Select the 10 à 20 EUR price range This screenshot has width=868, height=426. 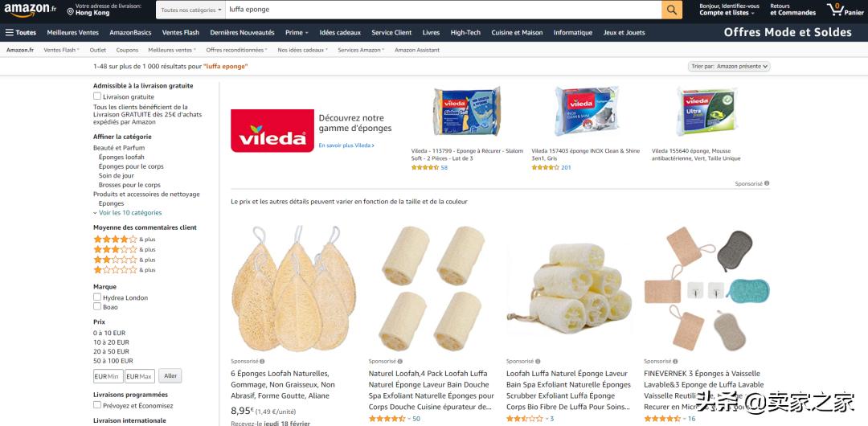coord(111,342)
